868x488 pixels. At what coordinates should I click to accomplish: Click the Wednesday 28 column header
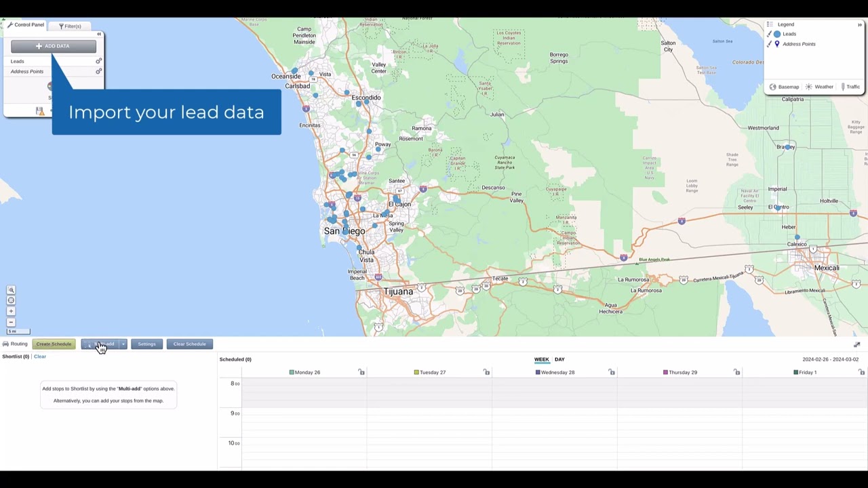pos(555,372)
